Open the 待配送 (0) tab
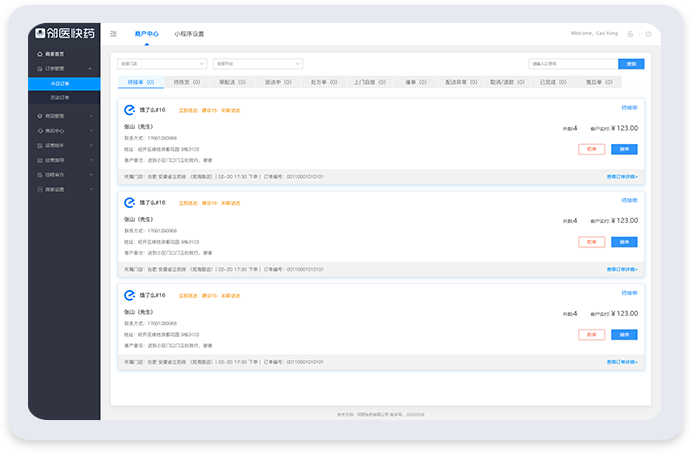 (x=233, y=82)
